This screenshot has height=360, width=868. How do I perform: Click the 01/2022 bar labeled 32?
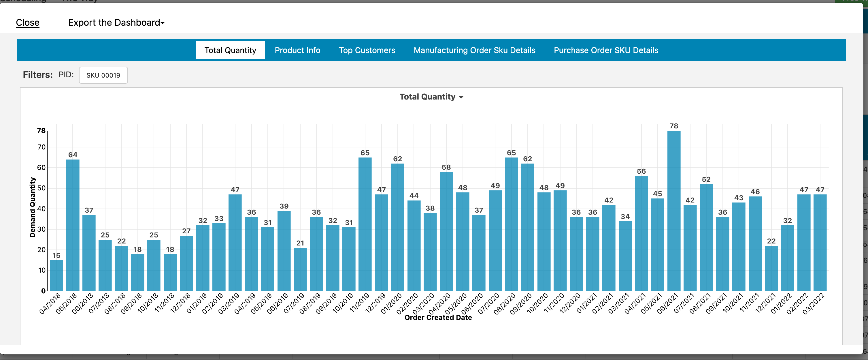788,258
